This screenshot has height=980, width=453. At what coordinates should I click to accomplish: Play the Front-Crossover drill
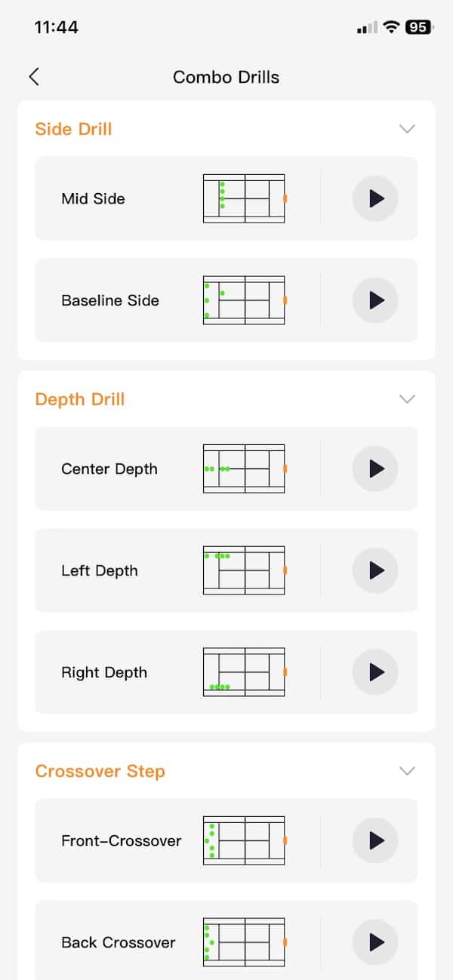point(375,840)
